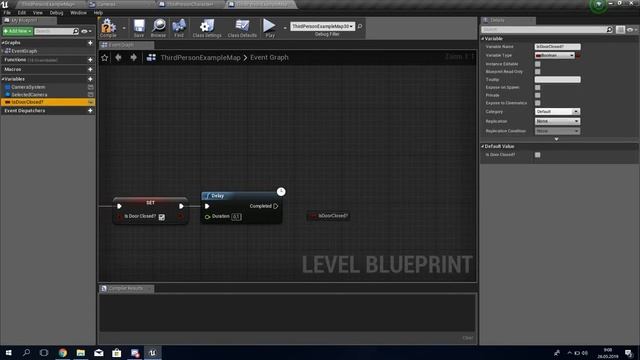Collapse the Variable section in Details
This screenshot has width=640, height=360.
pyautogui.click(x=482, y=39)
